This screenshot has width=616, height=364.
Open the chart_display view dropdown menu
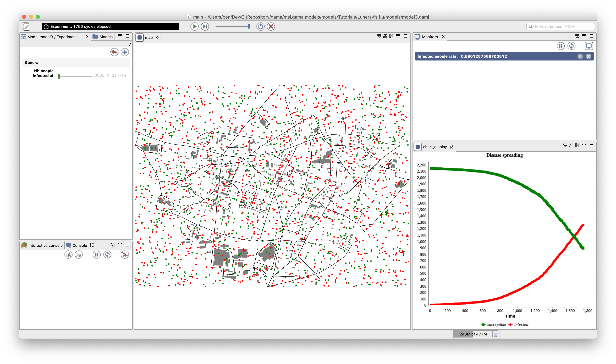point(565,145)
